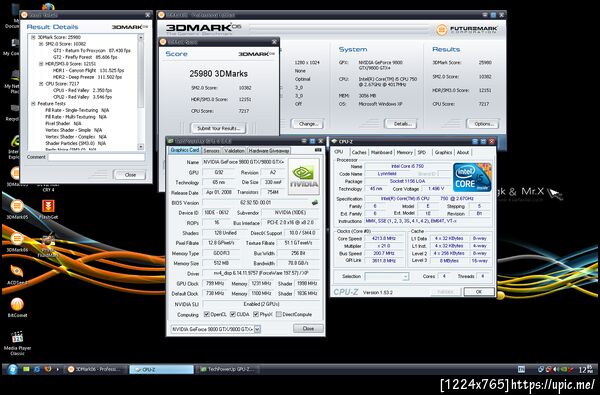Collapse the SM2.0 Score tree node

point(41,44)
